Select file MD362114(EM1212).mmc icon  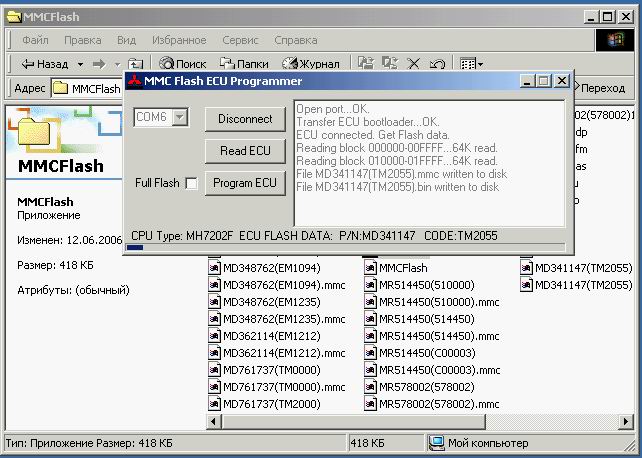(x=214, y=353)
